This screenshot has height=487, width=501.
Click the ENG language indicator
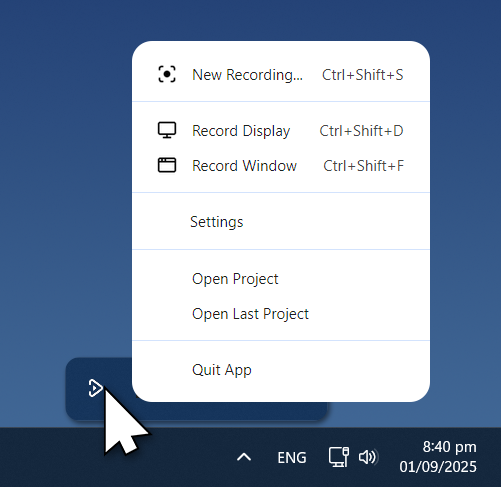click(292, 458)
